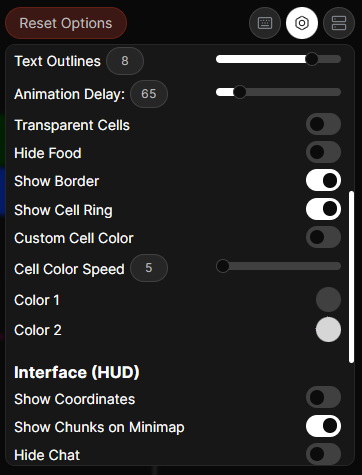Click the Reset Options button
Screen dimensions: 362x475
pos(66,23)
